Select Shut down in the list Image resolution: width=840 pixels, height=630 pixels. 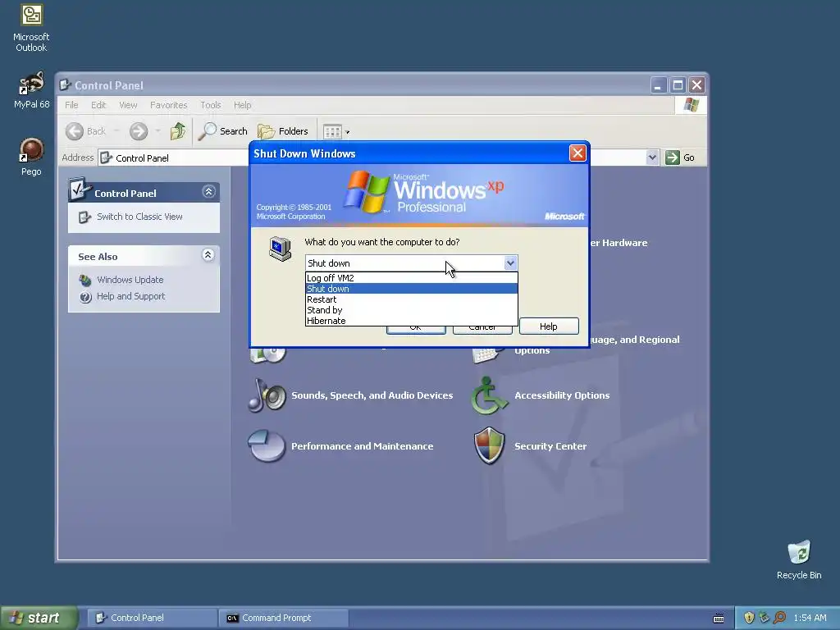coord(412,289)
